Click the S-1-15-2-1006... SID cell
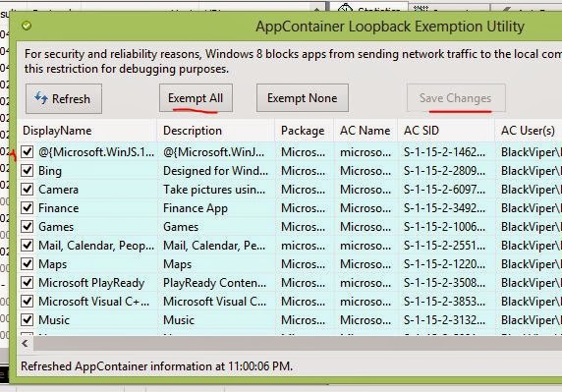Viewport: 562px width, 392px height. point(444,227)
